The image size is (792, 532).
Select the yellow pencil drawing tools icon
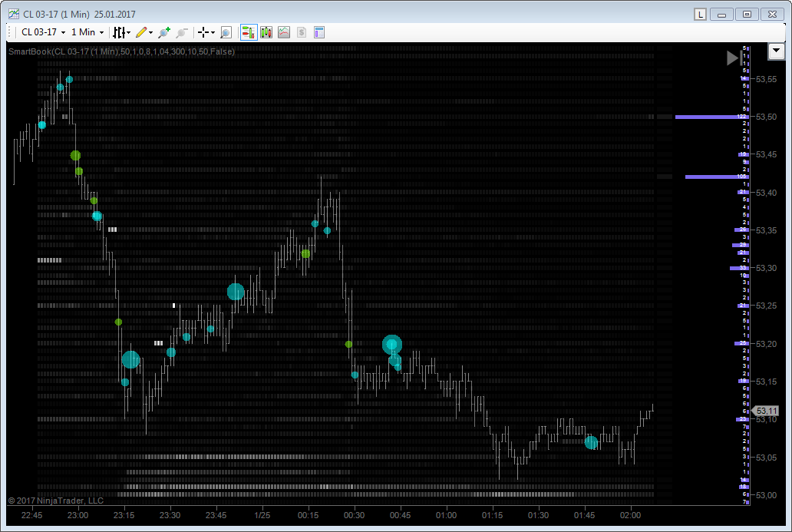tap(141, 32)
